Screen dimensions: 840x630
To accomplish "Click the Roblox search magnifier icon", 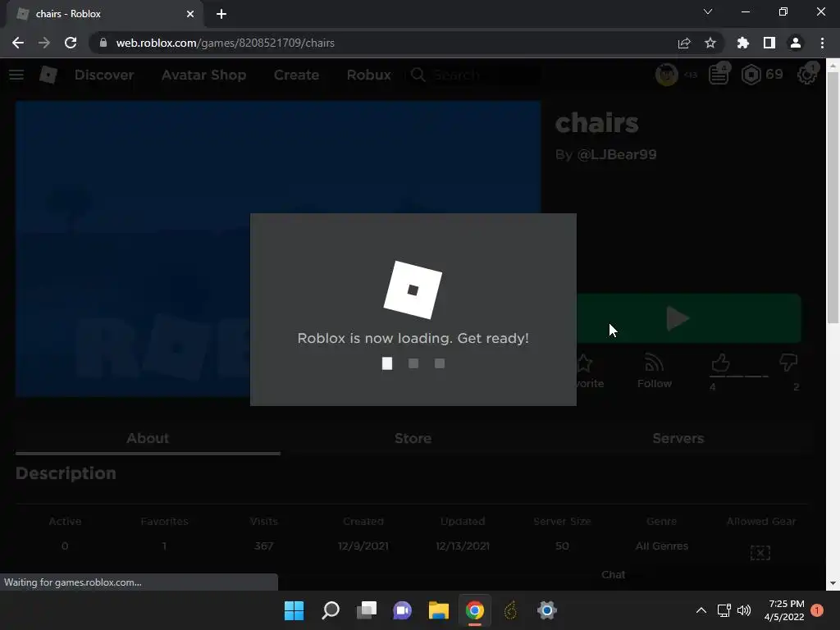I will (418, 75).
